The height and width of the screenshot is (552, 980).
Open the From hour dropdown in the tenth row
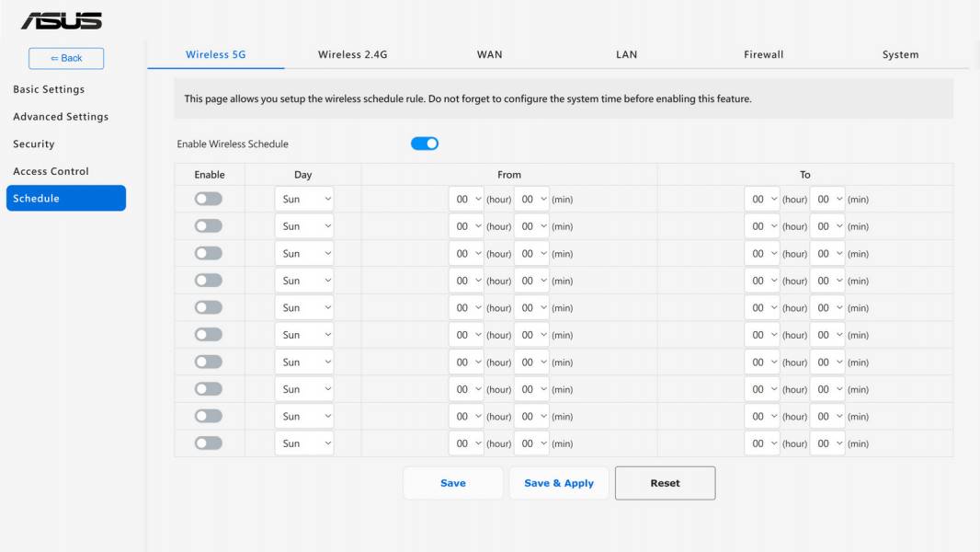tap(466, 443)
